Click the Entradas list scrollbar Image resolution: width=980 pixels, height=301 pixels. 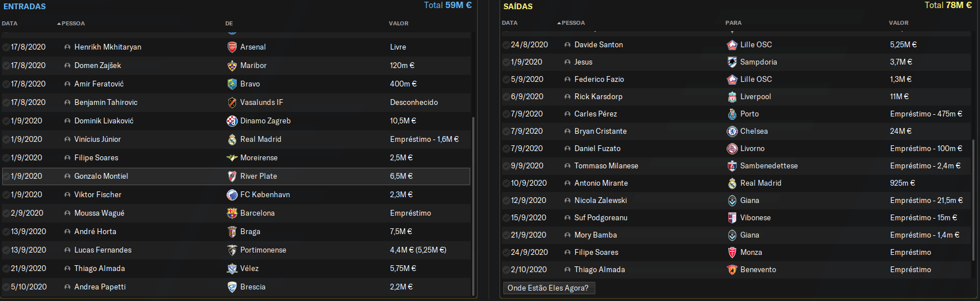474,206
